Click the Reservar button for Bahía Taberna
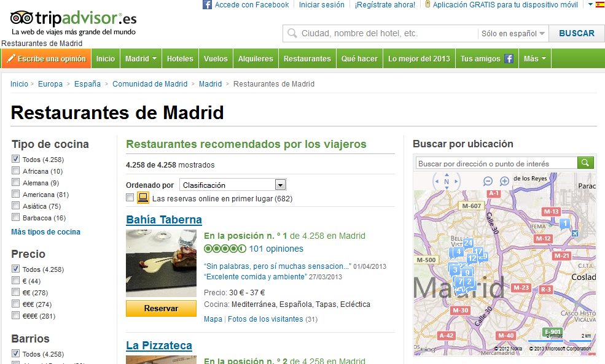Image resolution: width=605 pixels, height=364 pixels. point(161,308)
